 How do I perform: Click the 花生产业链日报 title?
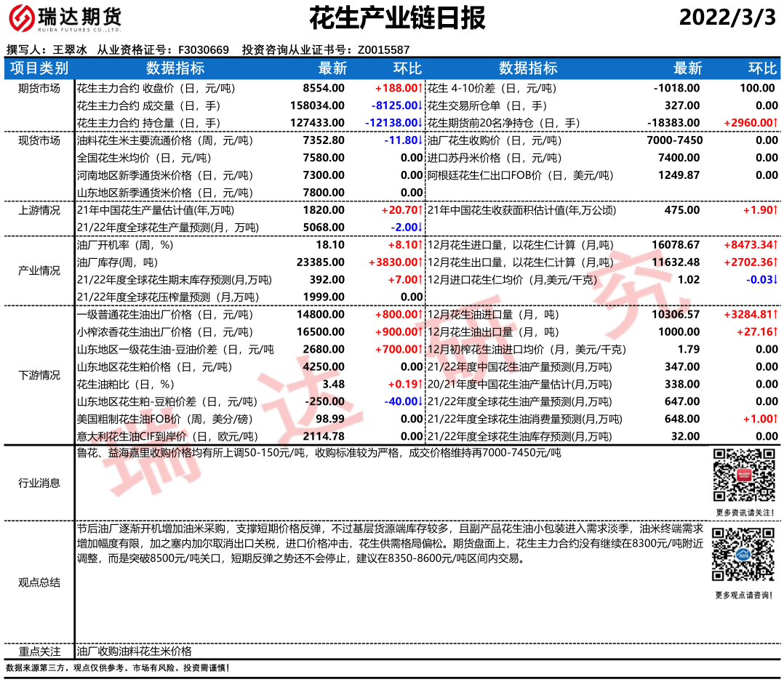[397, 18]
